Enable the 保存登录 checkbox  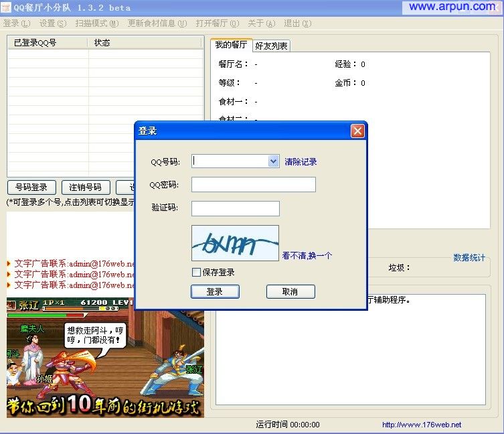click(196, 272)
